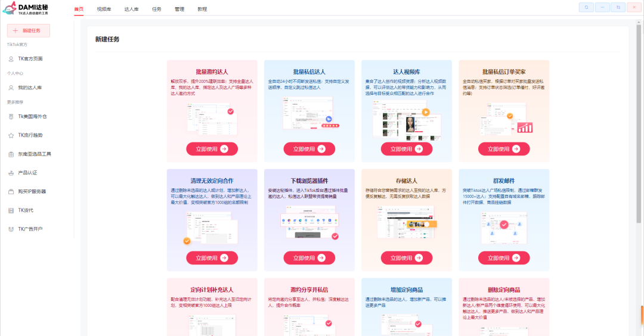Click the star icon for TK流行趋势
The height and width of the screenshot is (336, 644).
tap(11, 135)
